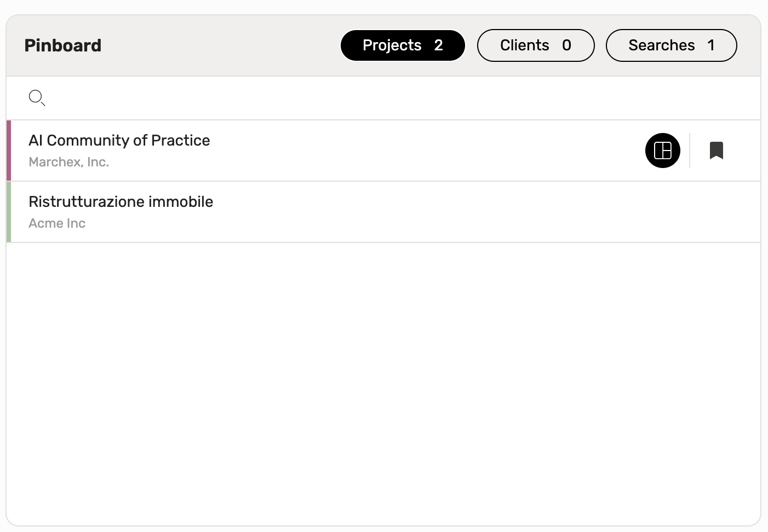Switch to the Projects tab
The height and width of the screenshot is (532, 768).
click(x=403, y=45)
